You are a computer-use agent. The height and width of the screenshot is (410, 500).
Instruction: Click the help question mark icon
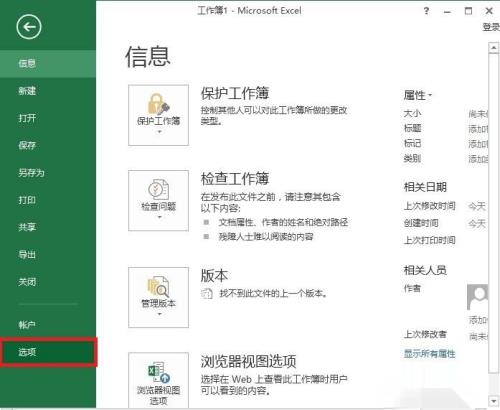(426, 11)
